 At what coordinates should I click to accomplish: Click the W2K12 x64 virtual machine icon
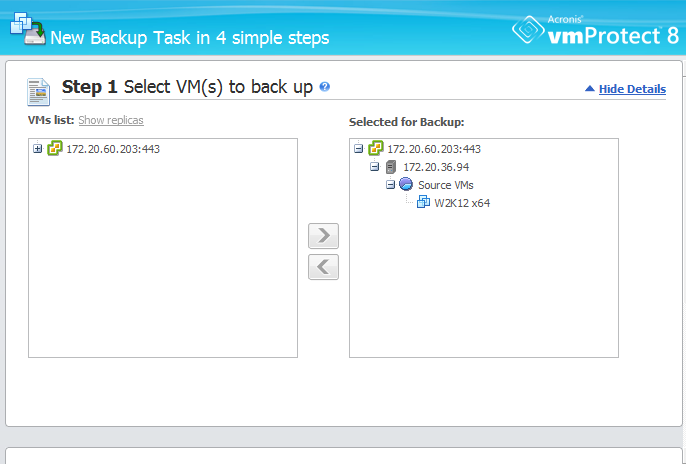pyautogui.click(x=423, y=202)
